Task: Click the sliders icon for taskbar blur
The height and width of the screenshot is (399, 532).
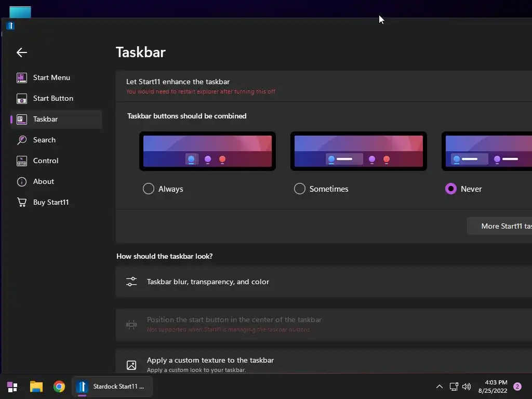Action: pyautogui.click(x=131, y=282)
